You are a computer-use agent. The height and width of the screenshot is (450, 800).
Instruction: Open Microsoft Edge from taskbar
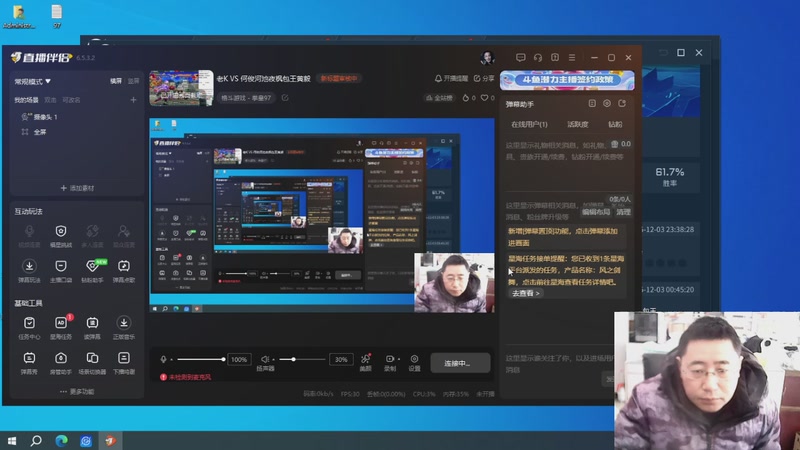(61, 440)
